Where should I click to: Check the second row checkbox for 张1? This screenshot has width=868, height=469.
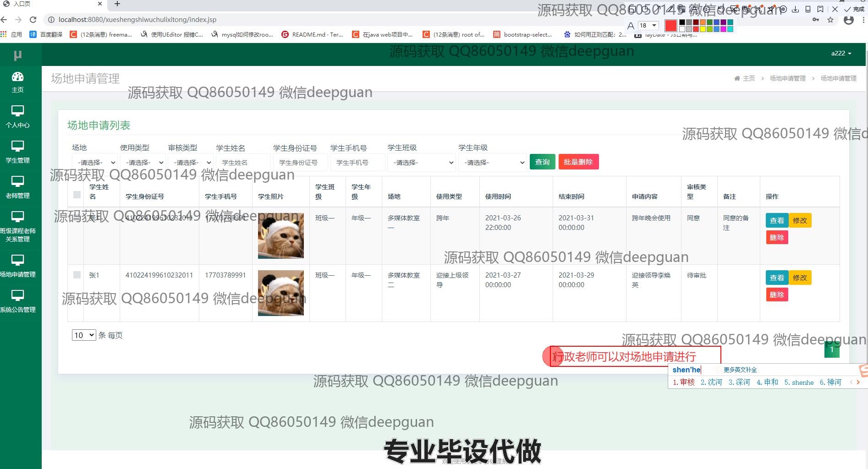(77, 275)
